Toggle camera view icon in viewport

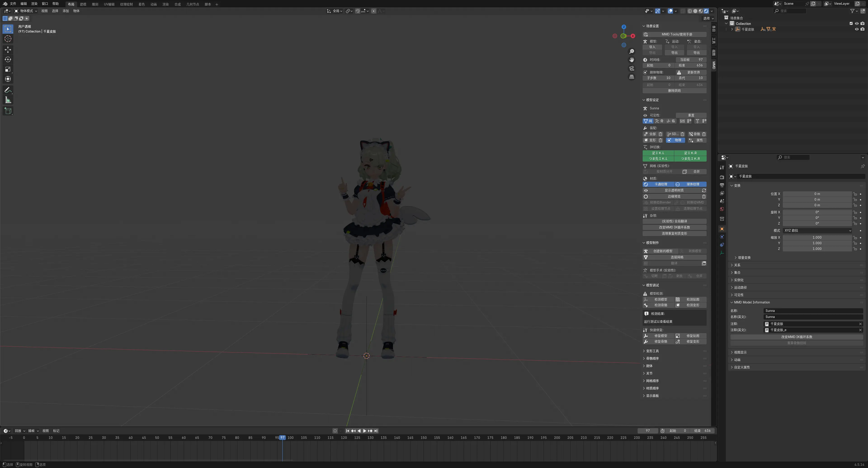(632, 68)
